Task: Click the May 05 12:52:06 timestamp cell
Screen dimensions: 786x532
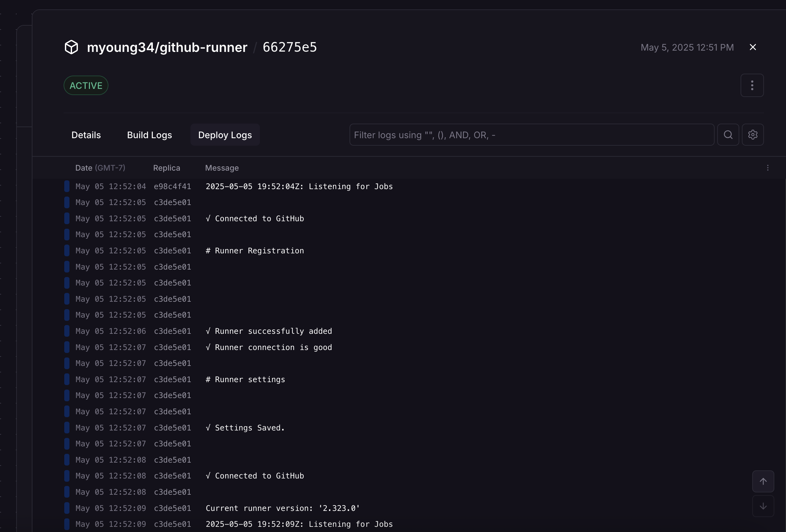Action: [111, 331]
